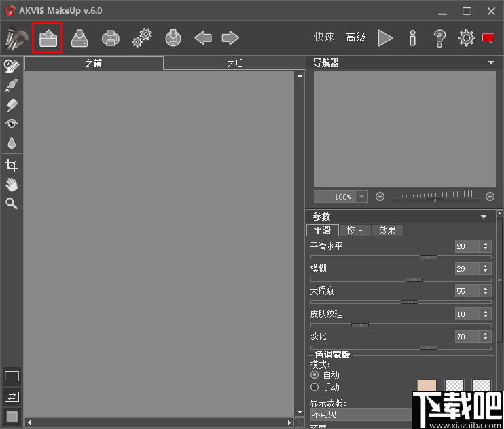Viewport: 504px width, 429px height.
Task: Step the 淡化 spinner arrows
Action: (x=486, y=337)
